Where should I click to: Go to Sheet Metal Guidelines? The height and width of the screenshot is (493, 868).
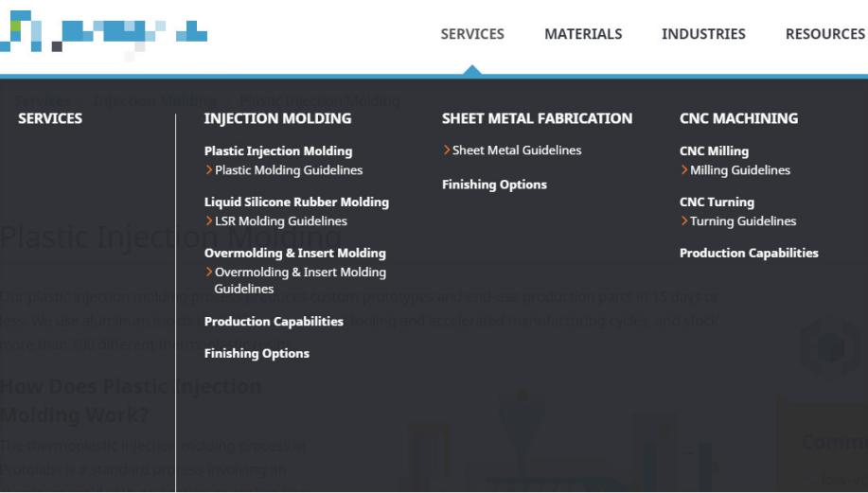point(516,150)
